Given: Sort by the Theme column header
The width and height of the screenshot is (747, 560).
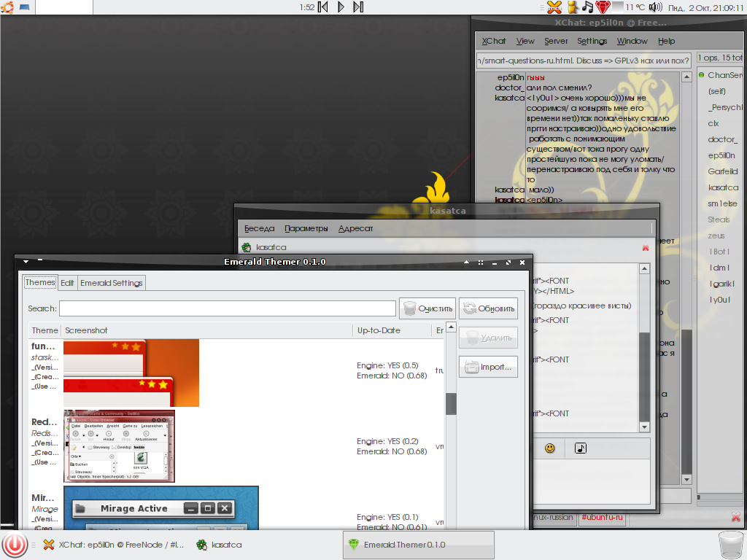Looking at the screenshot, I should [44, 330].
